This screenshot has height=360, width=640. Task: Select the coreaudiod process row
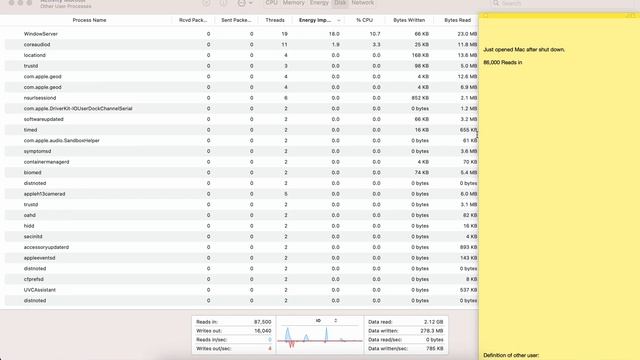point(241,44)
